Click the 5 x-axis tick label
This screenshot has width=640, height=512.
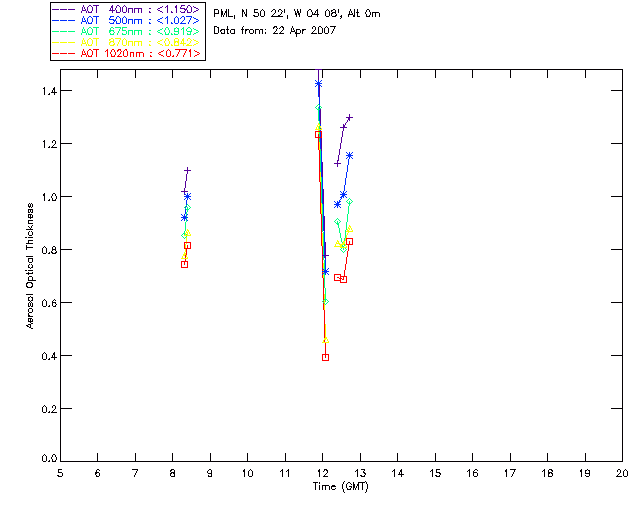coord(60,473)
